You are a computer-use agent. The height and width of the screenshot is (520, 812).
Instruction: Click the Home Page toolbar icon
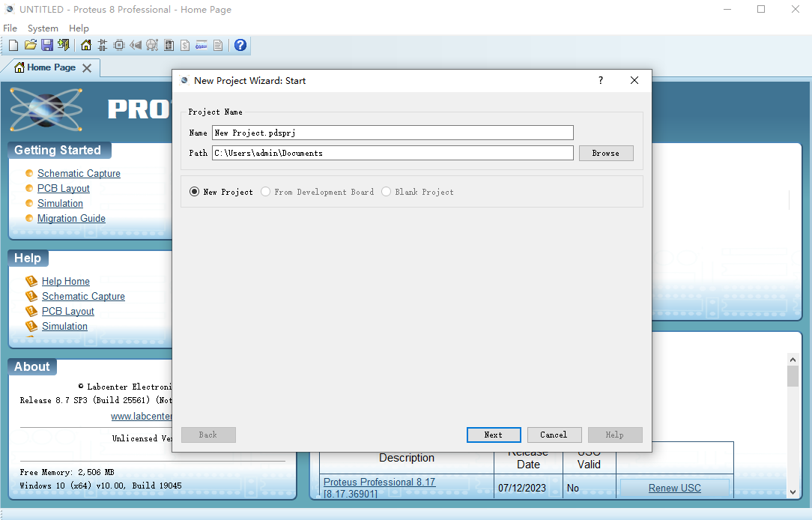click(x=86, y=45)
